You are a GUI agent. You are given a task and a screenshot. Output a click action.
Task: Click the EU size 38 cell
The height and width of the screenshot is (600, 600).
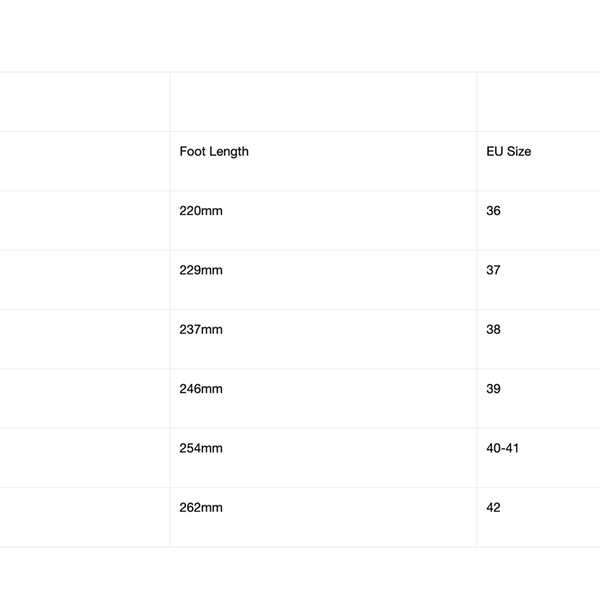click(x=494, y=330)
